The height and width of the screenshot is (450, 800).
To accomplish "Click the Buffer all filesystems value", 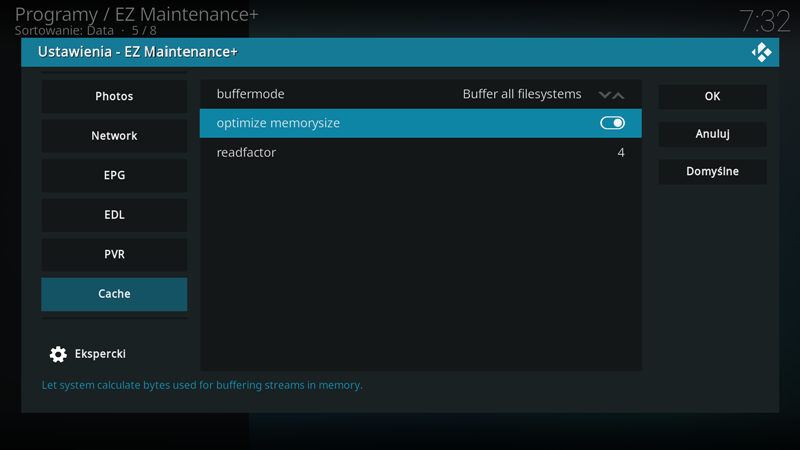I will click(x=522, y=94).
